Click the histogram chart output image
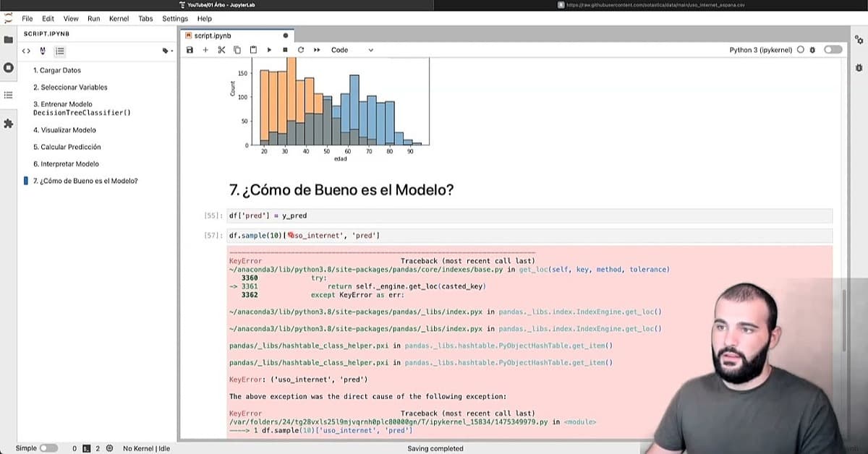Viewport: 868px width, 454px height. click(330, 109)
